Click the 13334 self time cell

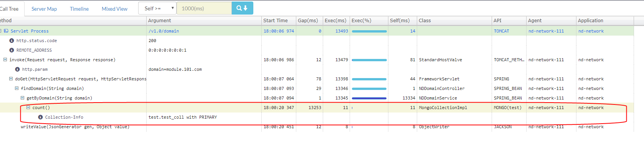(x=409, y=98)
